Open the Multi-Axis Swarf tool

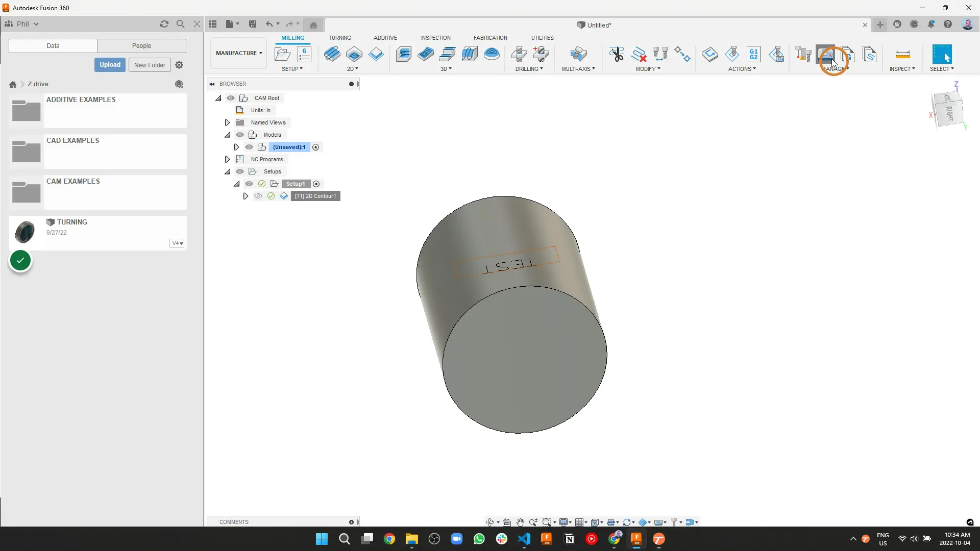coord(578,54)
